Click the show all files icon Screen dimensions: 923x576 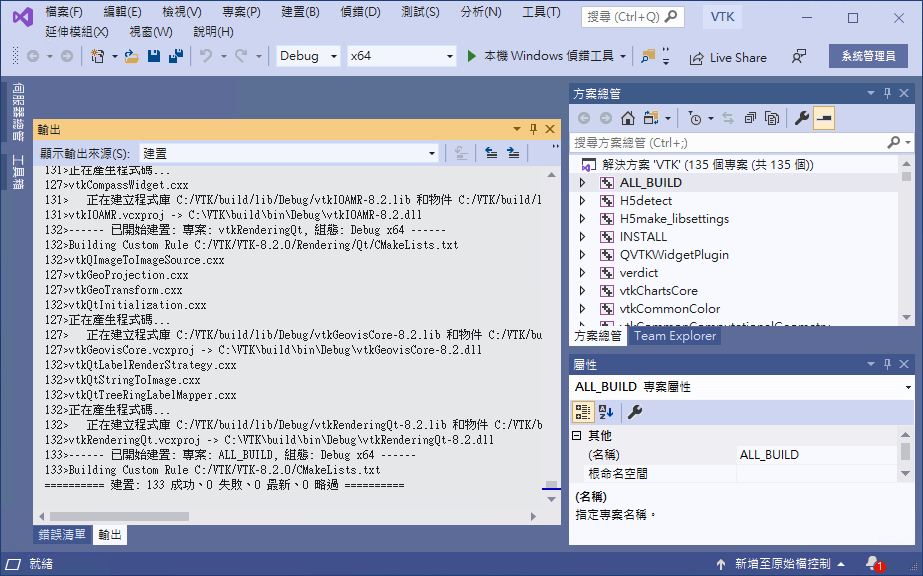pos(772,118)
